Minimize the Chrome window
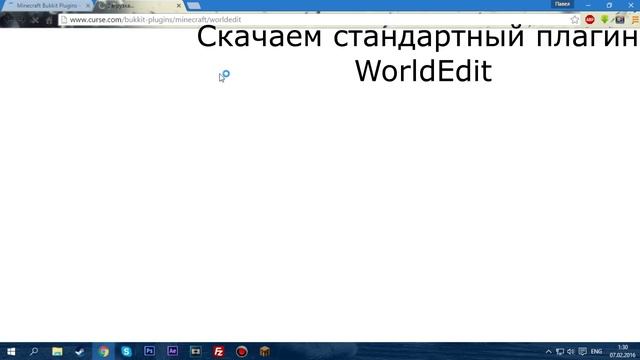Image resolution: width=640 pixels, height=360 pixels. (588, 5)
